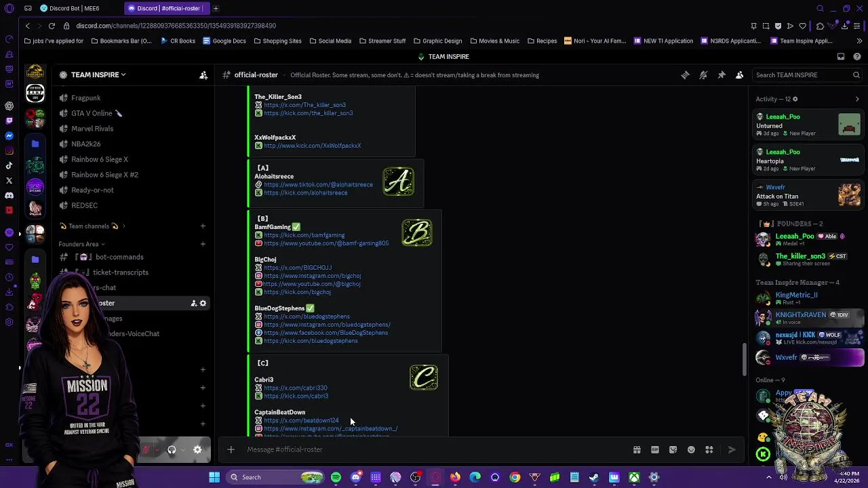The width and height of the screenshot is (868, 488).
Task: Expand Activity panel arrow
Action: pos(857,100)
